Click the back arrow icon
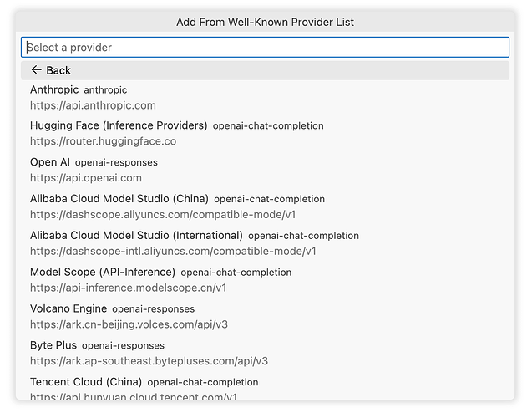 point(36,70)
